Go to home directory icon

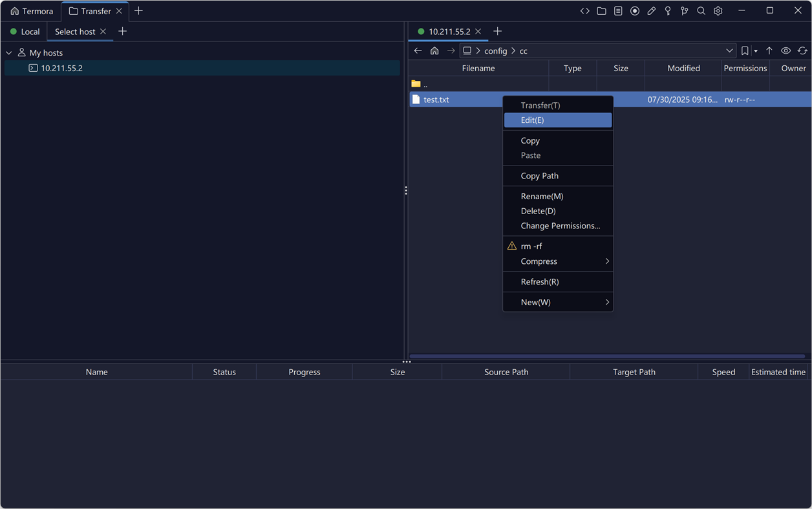434,50
